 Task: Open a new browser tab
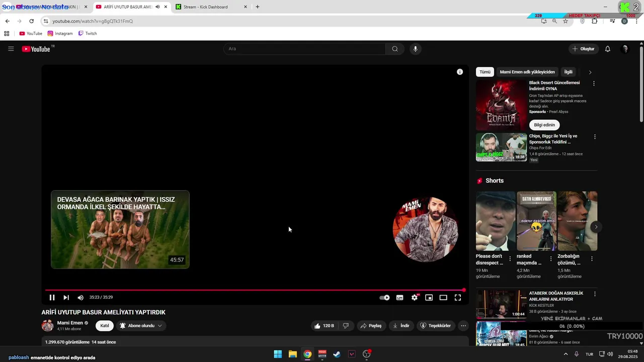pos(258,7)
